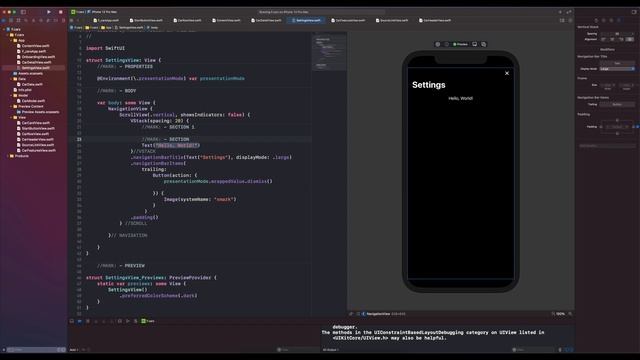Open the library with the plus icon
The width and height of the screenshot is (640, 360).
click(560, 12)
